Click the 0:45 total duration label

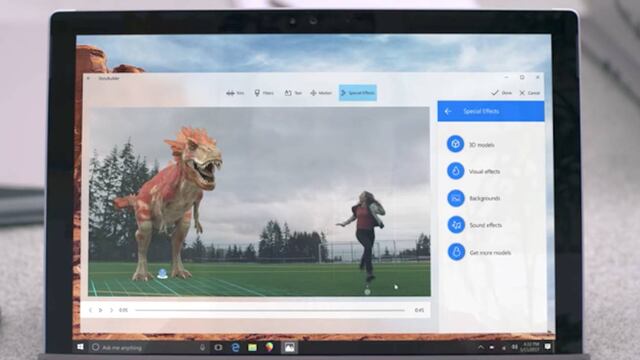tap(419, 310)
